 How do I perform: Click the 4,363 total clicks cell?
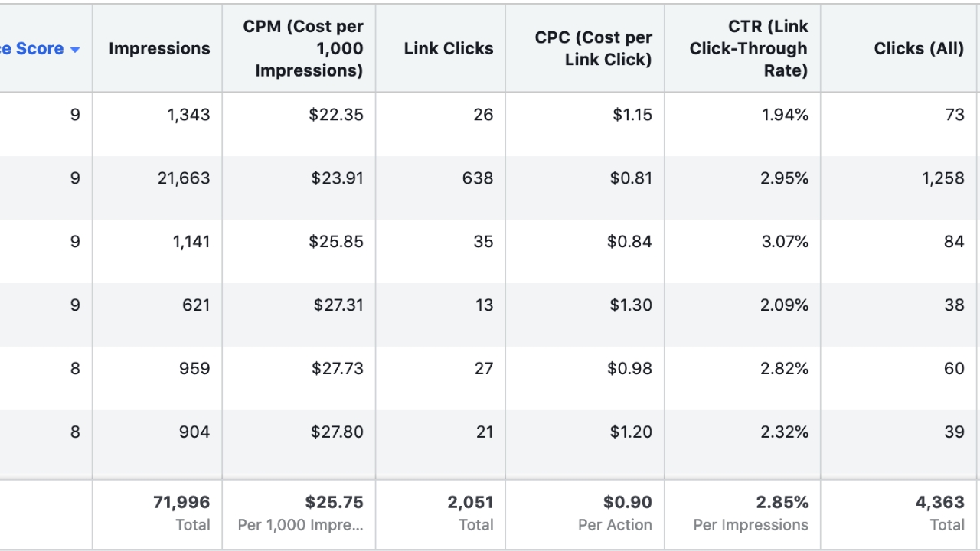pos(939,503)
